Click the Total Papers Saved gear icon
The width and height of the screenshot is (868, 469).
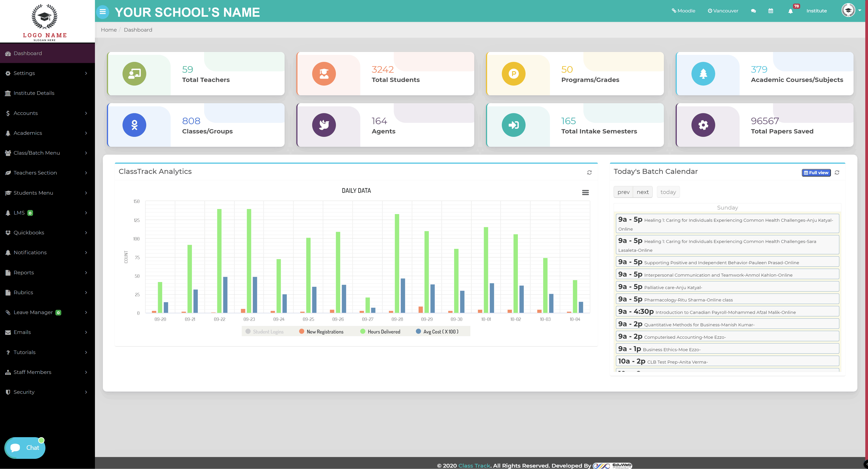click(x=703, y=125)
